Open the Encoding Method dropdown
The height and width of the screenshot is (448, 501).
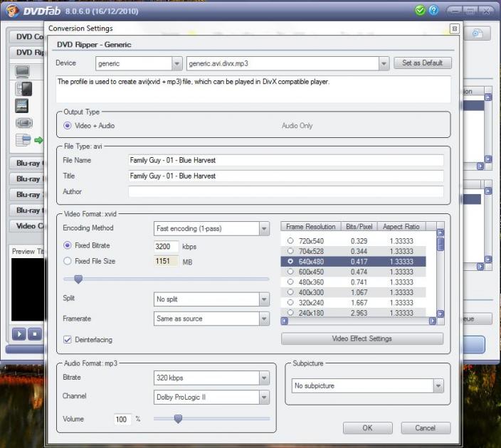[264, 229]
